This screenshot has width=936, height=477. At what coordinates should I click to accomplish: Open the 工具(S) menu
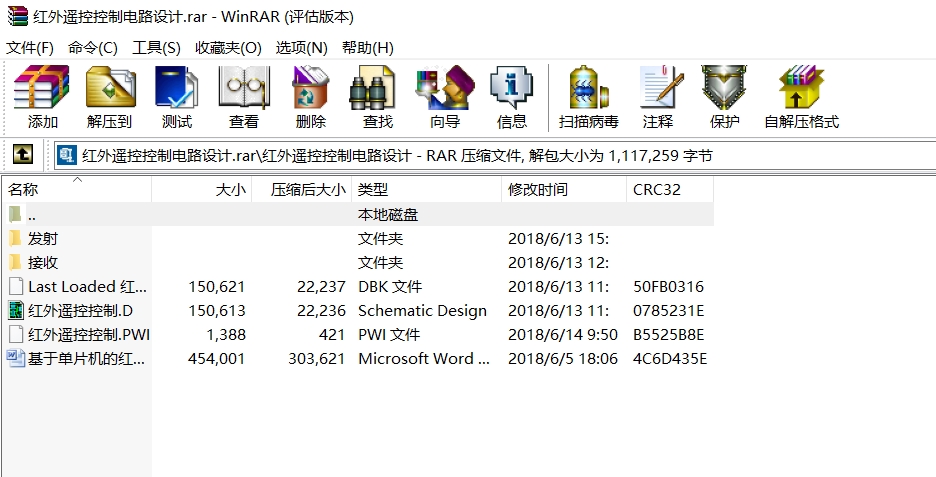(x=156, y=48)
